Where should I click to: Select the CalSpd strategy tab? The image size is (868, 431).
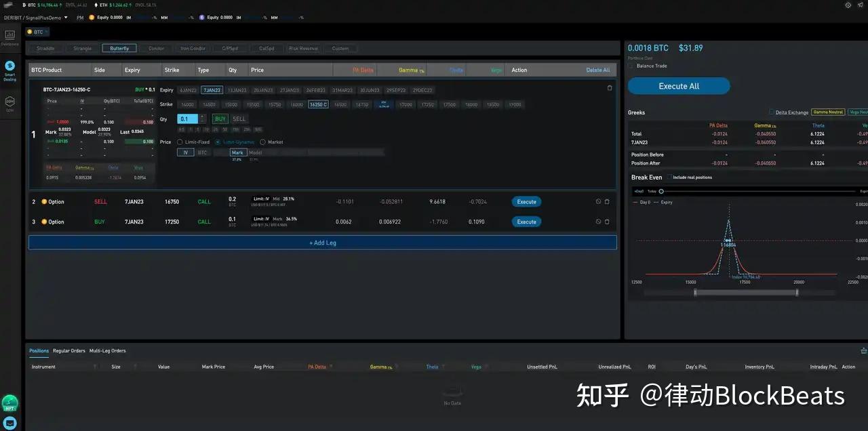pos(267,48)
